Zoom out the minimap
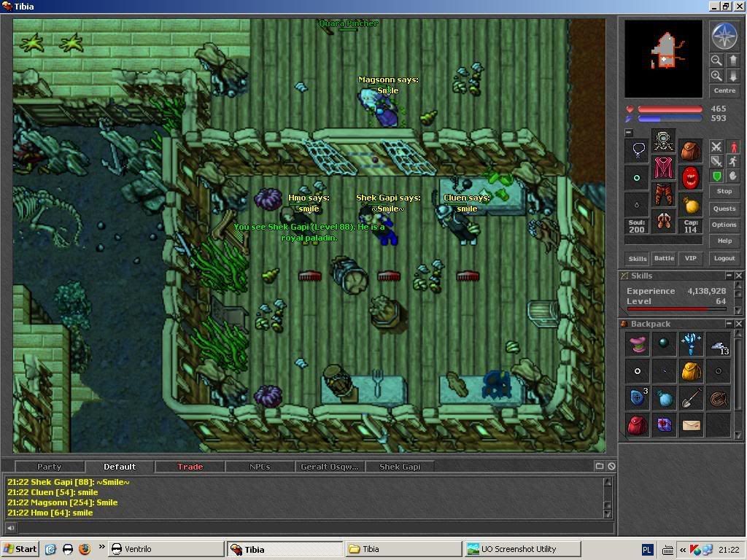The height and width of the screenshot is (560, 747). (x=716, y=60)
